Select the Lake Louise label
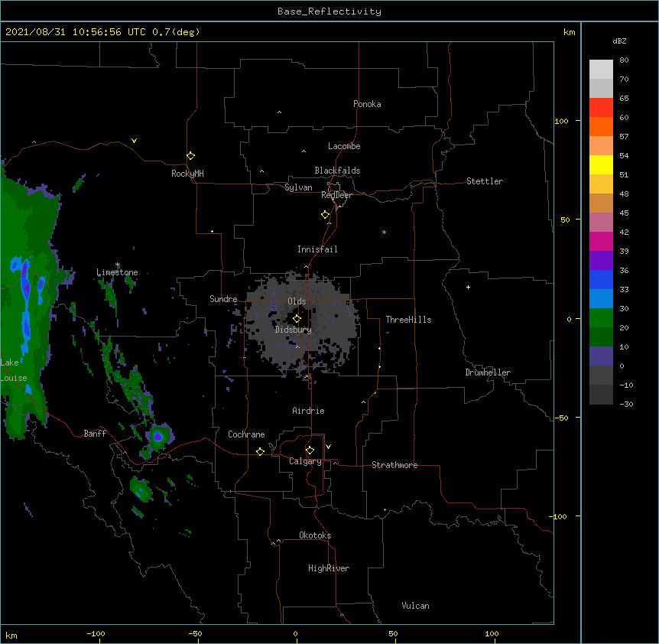659x644 pixels. point(14,370)
